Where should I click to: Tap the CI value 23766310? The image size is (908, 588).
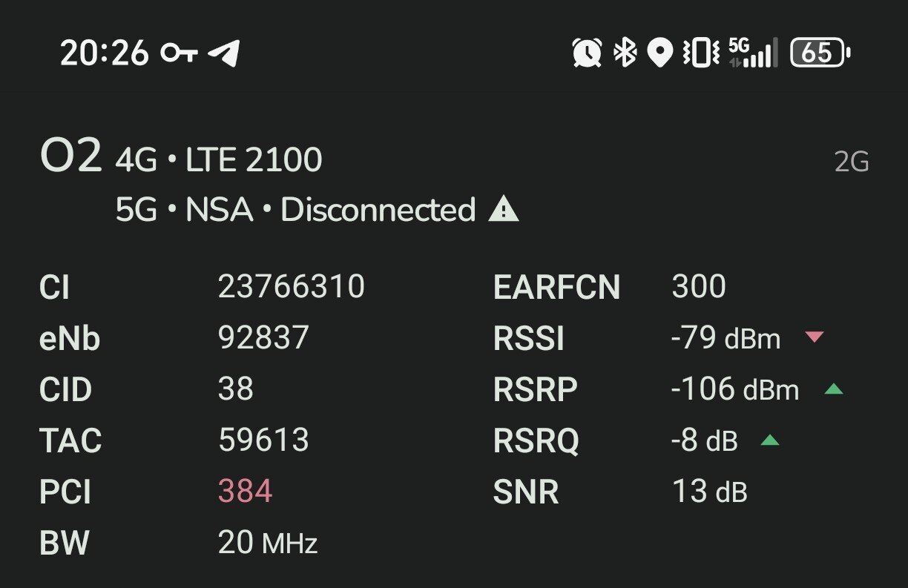291,286
